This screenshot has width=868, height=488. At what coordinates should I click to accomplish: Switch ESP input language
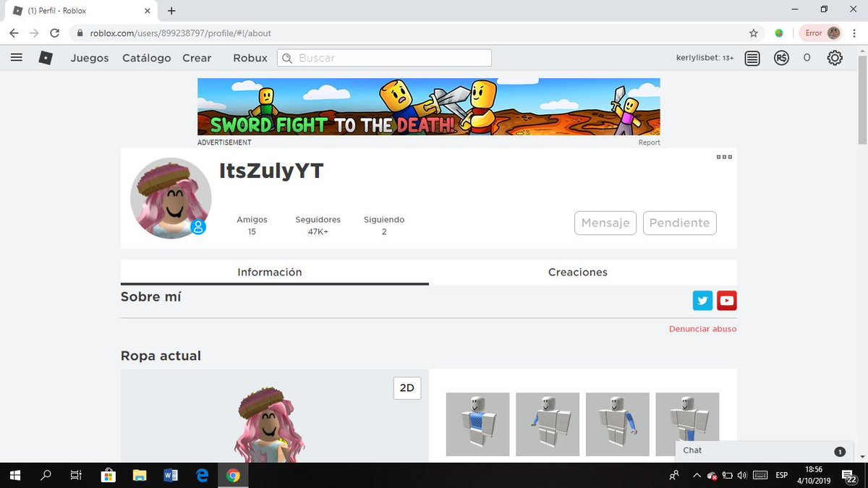pos(782,475)
